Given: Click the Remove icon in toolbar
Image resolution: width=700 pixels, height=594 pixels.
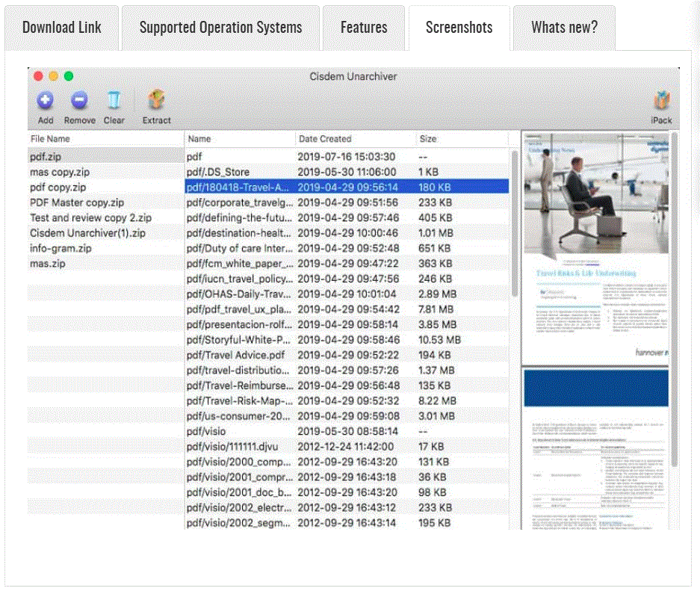Looking at the screenshot, I should (x=79, y=100).
